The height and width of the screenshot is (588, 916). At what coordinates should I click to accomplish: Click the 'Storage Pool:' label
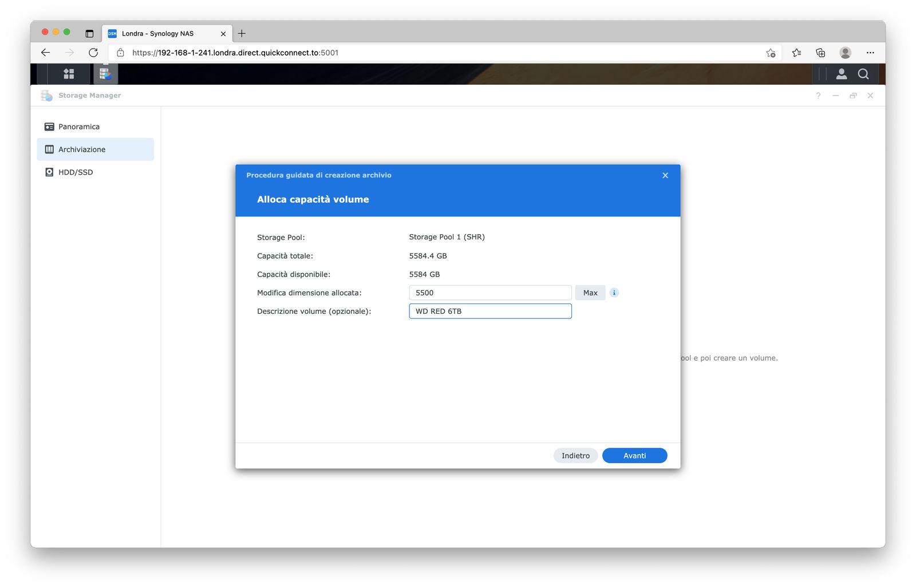[x=281, y=237]
